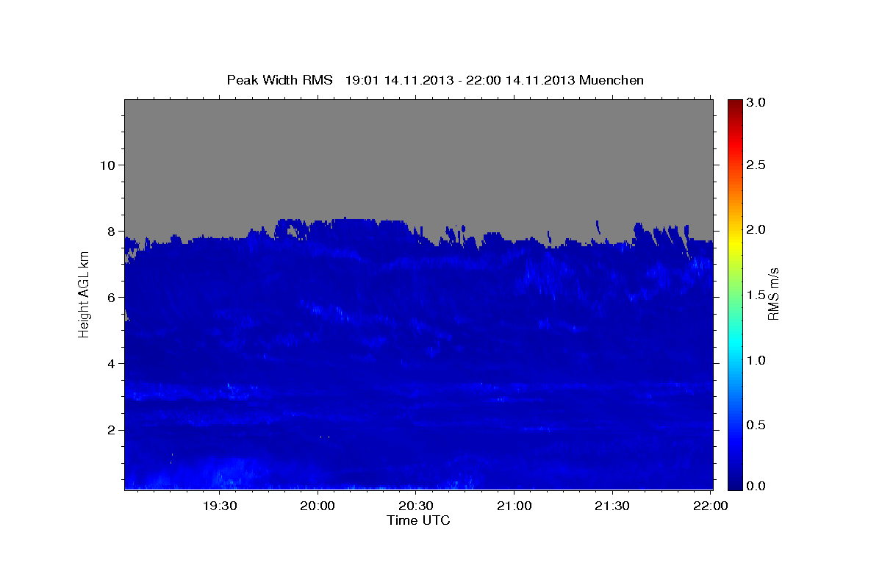Click the 'RMS m/s' colorbar label
Image resolution: width=882 pixels, height=588 pixels.
pos(773,293)
